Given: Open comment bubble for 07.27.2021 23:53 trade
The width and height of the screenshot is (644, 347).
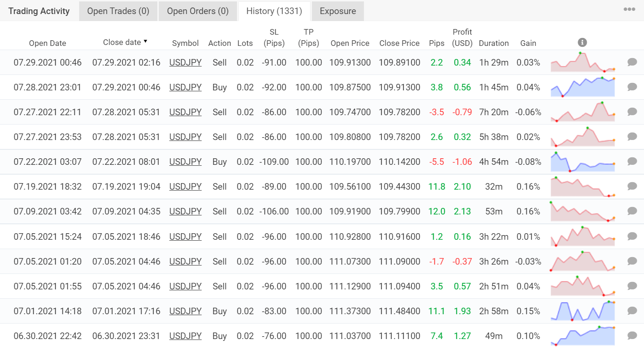Looking at the screenshot, I should pos(632,137).
